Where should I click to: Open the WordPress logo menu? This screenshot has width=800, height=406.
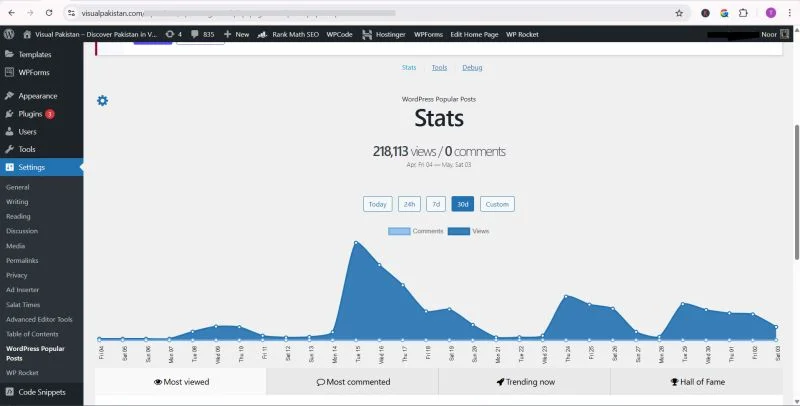[9, 34]
